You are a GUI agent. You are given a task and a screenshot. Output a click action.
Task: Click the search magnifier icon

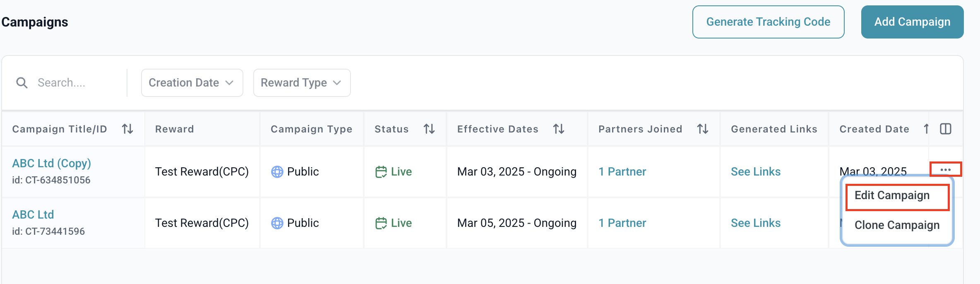[22, 83]
